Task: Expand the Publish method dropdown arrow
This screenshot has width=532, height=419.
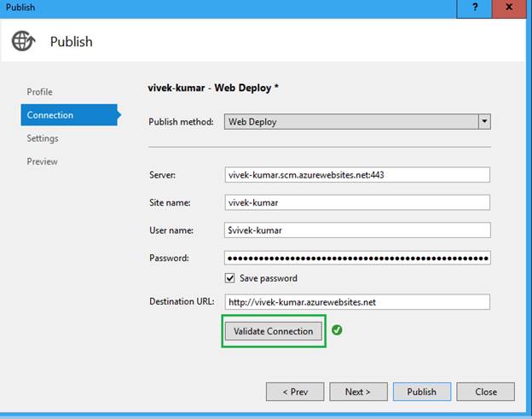Action: coord(484,121)
